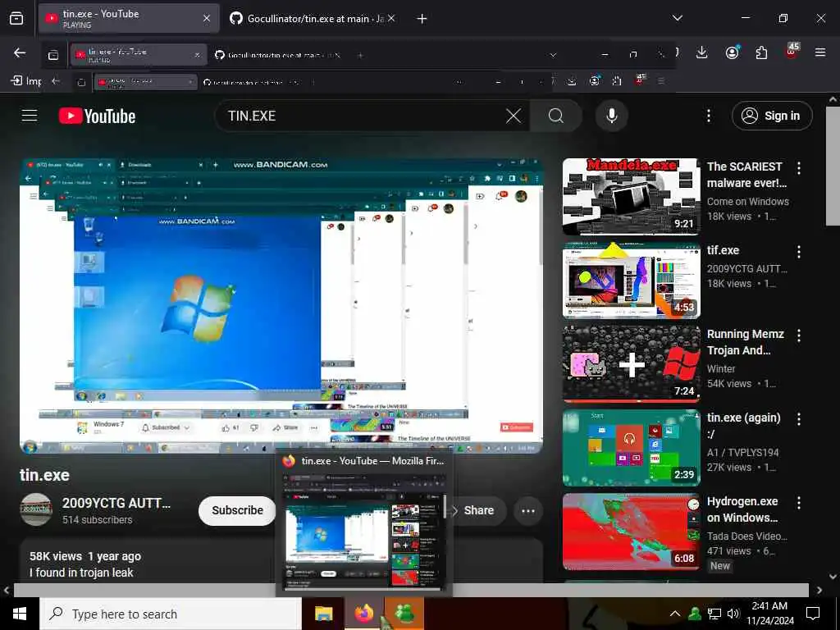Click the extension icon with 45 badge
Screen dimensions: 840x630
pyautogui.click(x=792, y=52)
